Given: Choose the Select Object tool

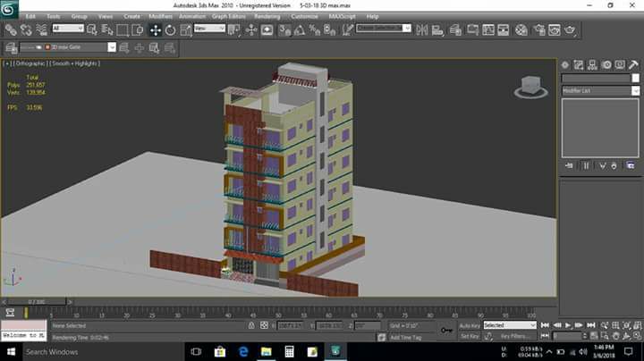Looking at the screenshot, I should pos(92,30).
